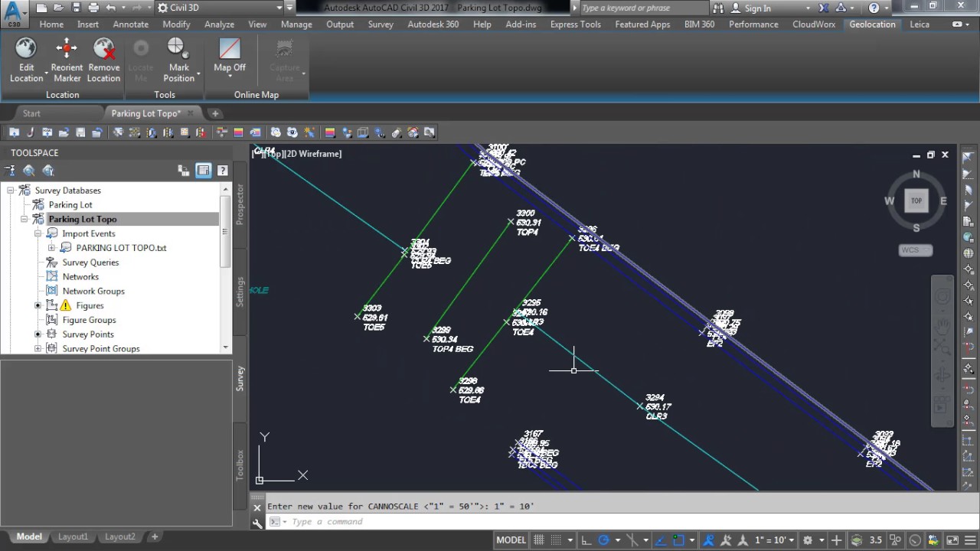
Task: Click the Reorient Marker icon
Action: 67,49
